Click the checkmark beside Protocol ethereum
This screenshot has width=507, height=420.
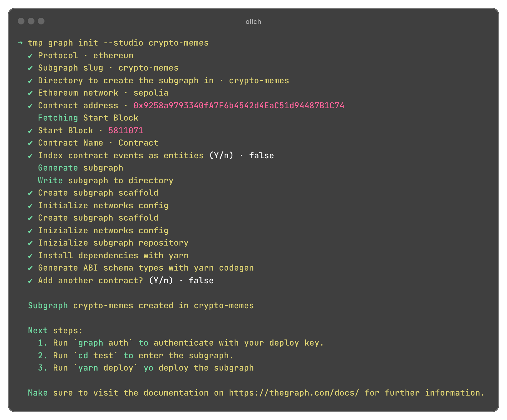coord(30,56)
